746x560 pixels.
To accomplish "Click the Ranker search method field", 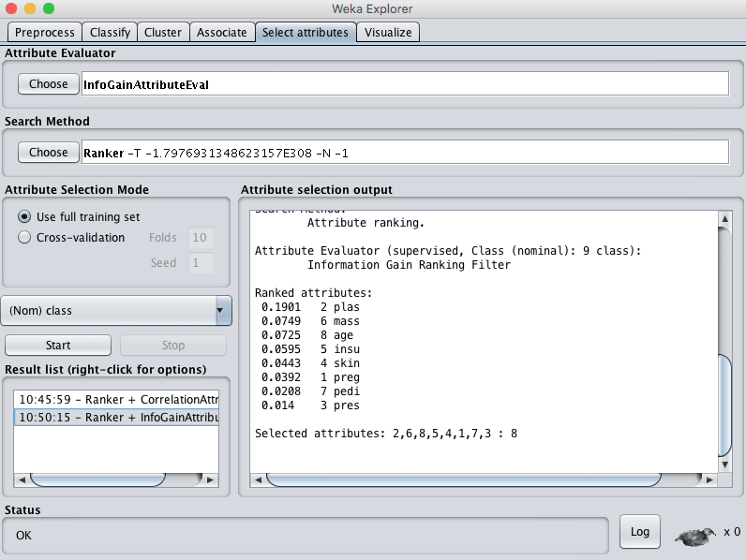I will [x=406, y=152].
